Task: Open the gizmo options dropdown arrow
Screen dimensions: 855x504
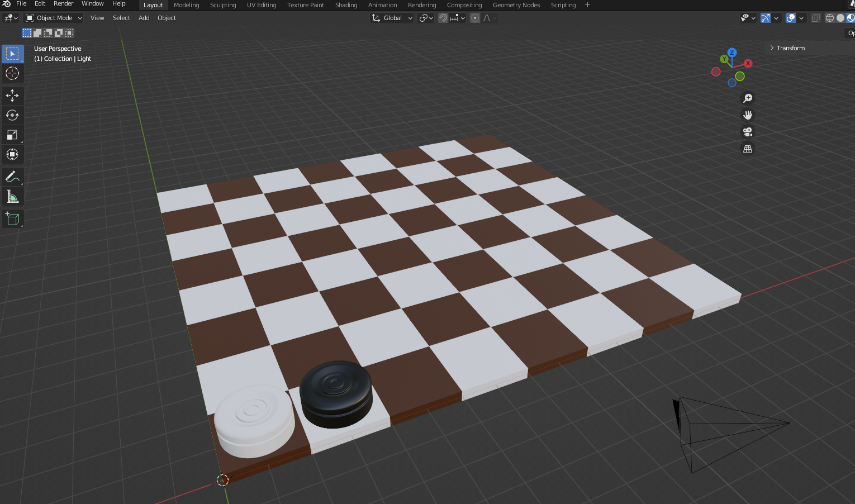Action: pyautogui.click(x=776, y=18)
